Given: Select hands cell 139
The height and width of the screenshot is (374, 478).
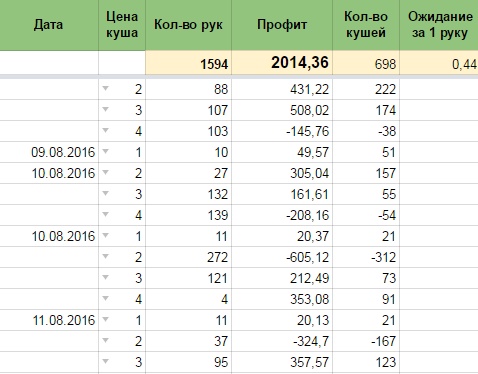Looking at the screenshot, I should pos(188,215).
